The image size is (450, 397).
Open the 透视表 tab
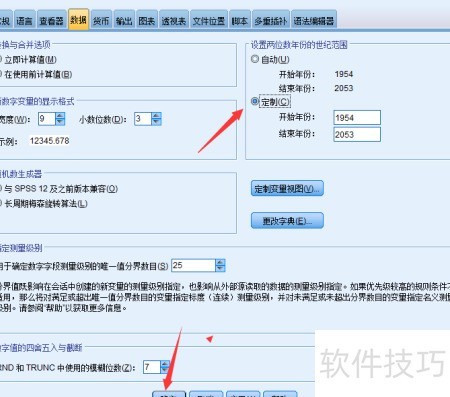174,21
